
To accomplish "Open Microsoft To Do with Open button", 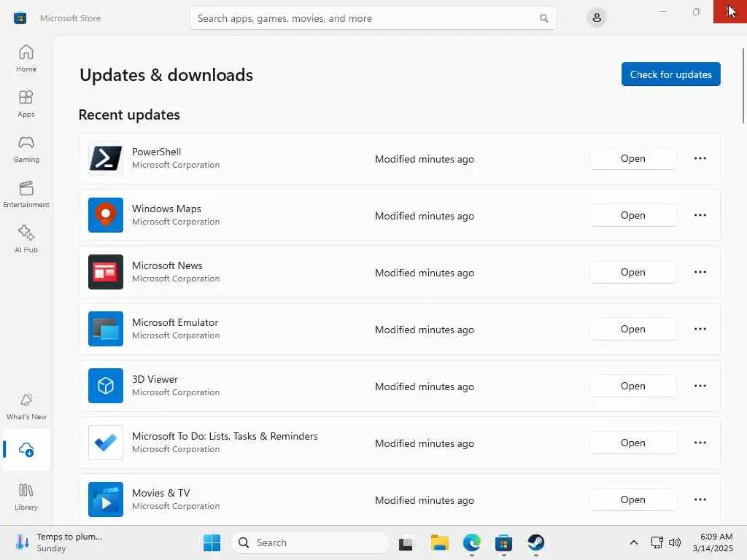I will coord(633,443).
